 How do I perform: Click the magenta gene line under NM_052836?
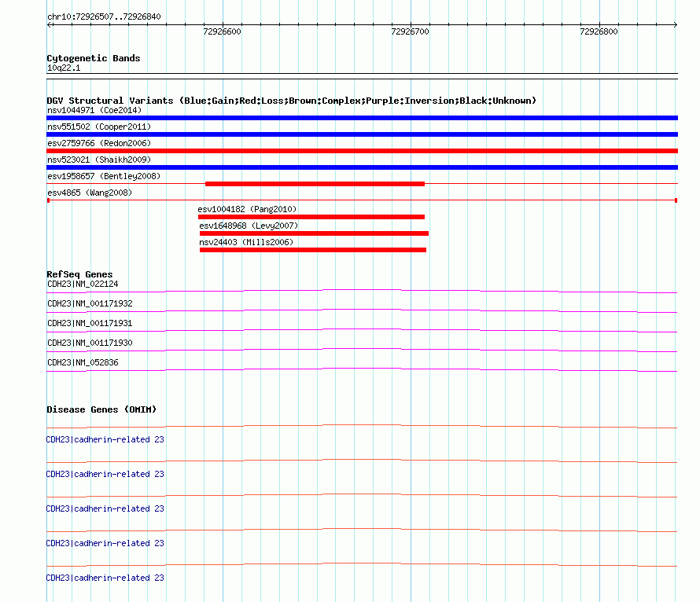click(362, 369)
